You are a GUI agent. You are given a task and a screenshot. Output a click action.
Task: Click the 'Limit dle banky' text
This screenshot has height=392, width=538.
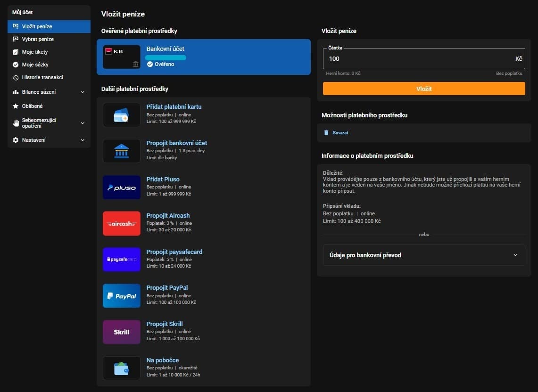point(162,158)
